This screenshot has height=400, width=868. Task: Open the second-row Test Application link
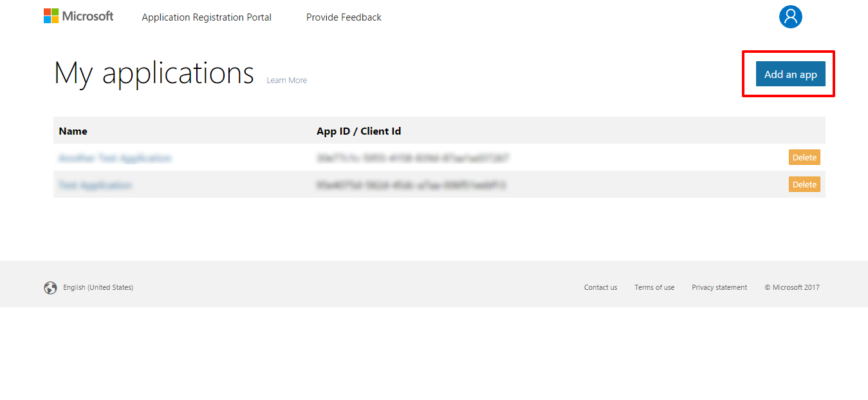coord(95,186)
